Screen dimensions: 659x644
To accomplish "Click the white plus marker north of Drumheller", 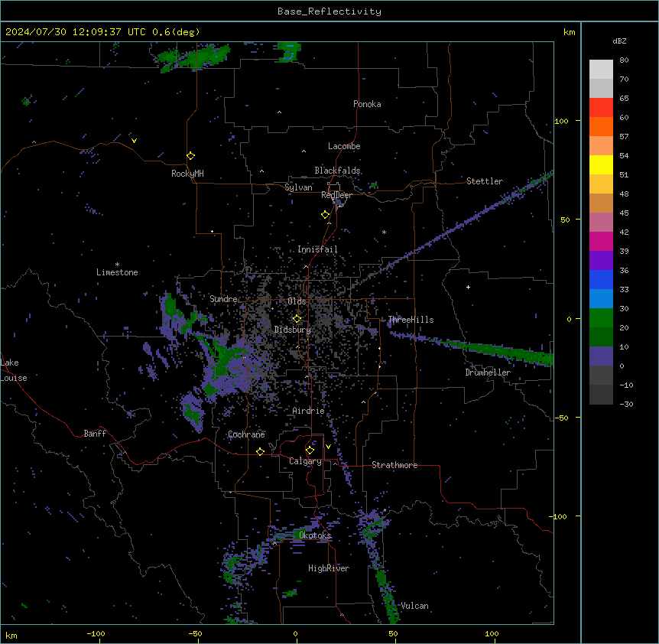I will click(x=468, y=287).
